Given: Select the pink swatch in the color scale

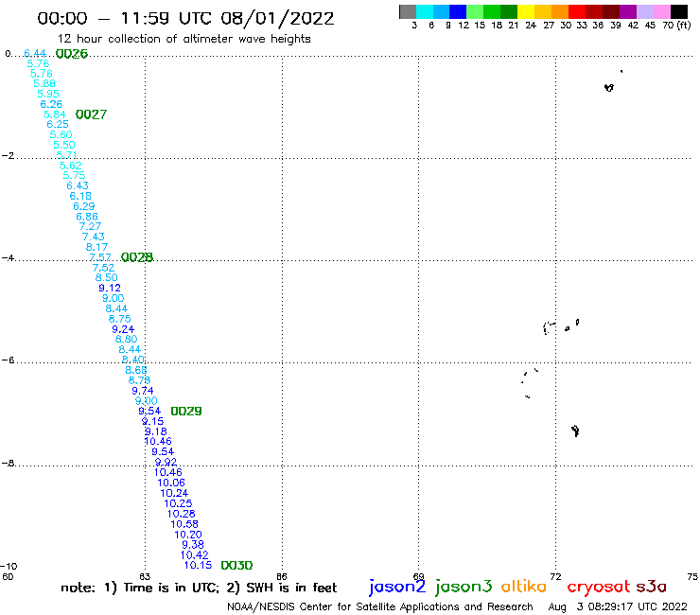Looking at the screenshot, I should (x=662, y=11).
